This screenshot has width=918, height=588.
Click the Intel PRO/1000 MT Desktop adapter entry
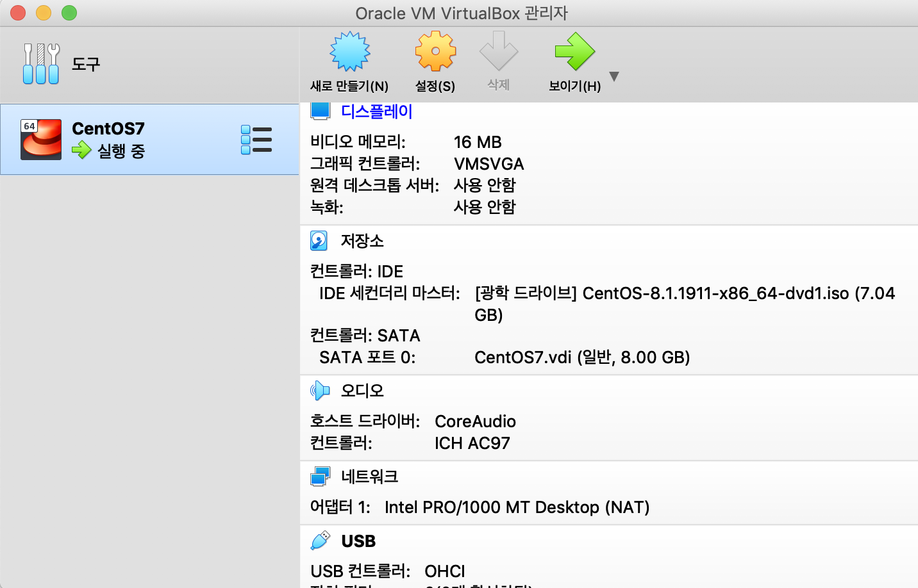coord(517,507)
